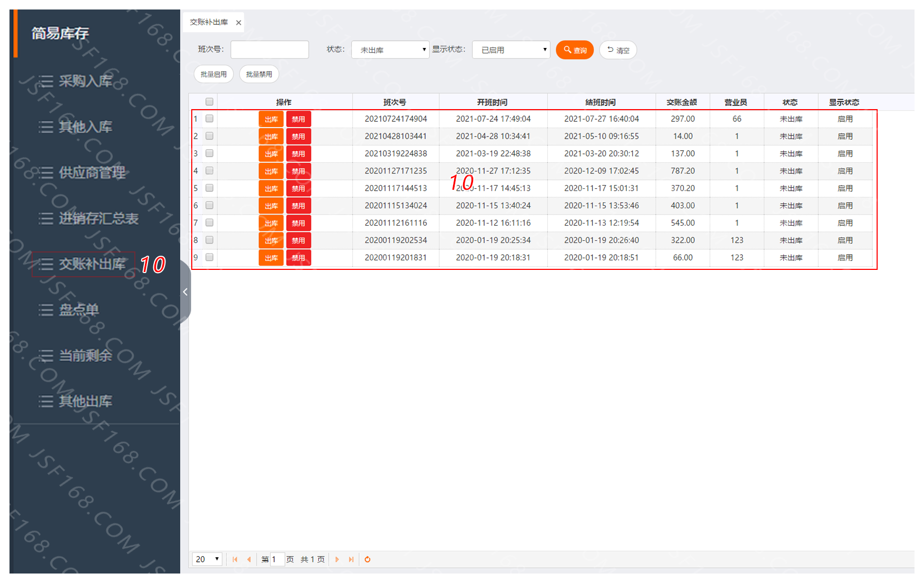Viewport: 924px width, 583px height.
Task: Check row 8 checkbox for 20200119202534
Action: click(209, 240)
